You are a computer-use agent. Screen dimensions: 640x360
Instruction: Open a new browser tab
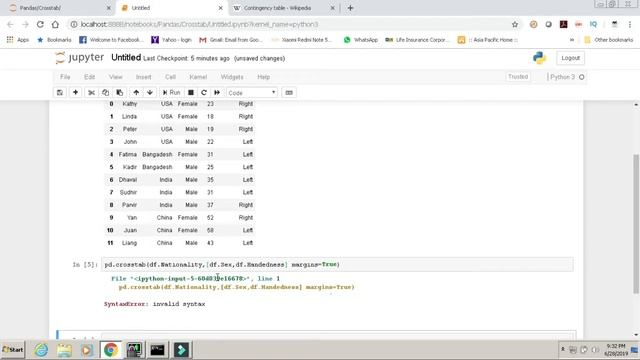point(350,8)
